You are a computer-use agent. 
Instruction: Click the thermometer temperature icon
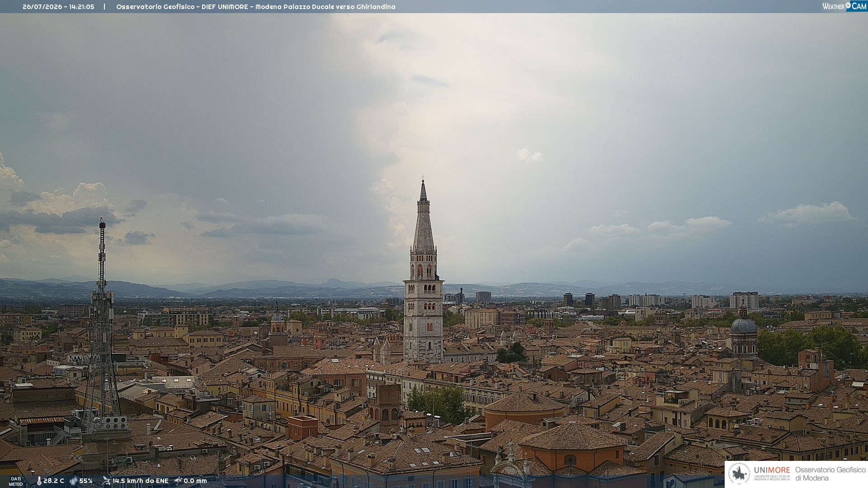coord(39,481)
